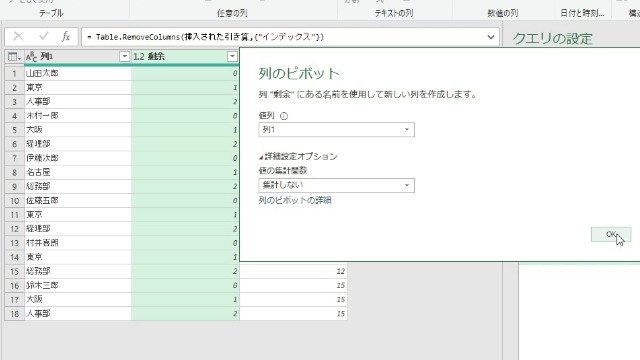The height and width of the screenshot is (360, 640).
Task: Click the 人事部 cell in row 3
Action: (78, 102)
